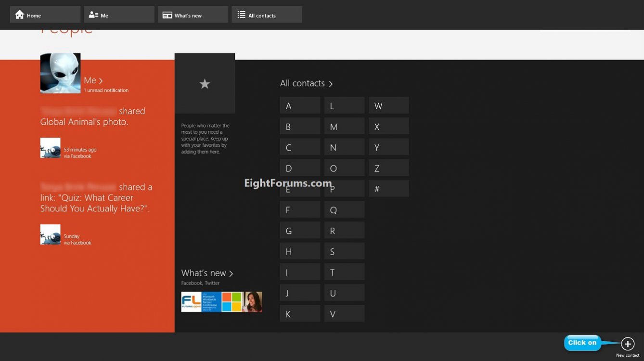The height and width of the screenshot is (361, 644).
Task: Click the person card icon beside Me
Action: tap(93, 15)
